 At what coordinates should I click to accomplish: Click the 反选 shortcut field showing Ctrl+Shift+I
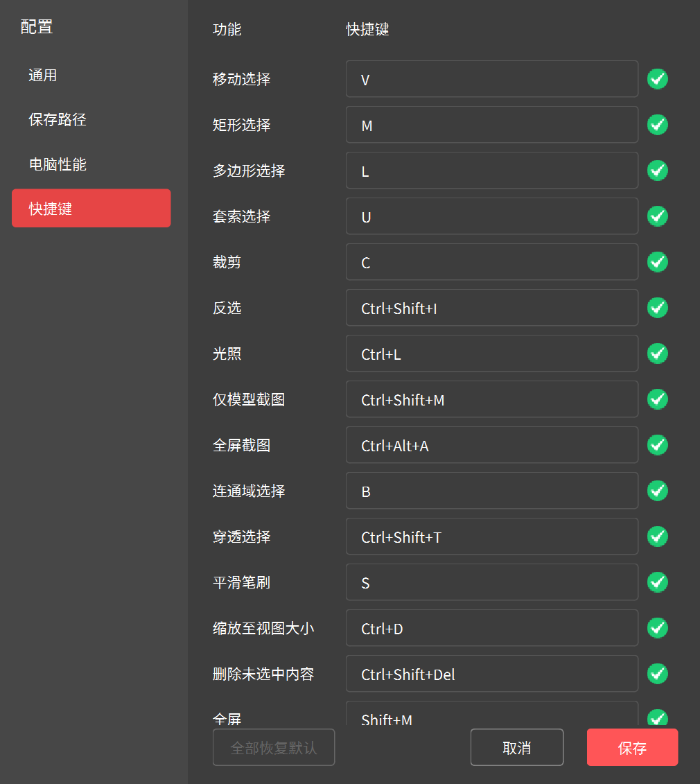(491, 308)
